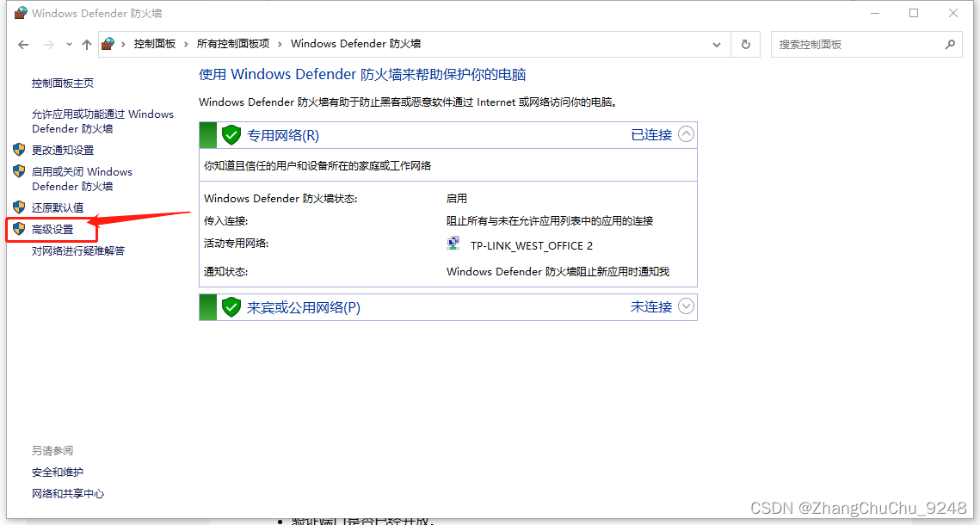Image resolution: width=980 pixels, height=525 pixels.
Task: Click 已连接 status text
Action: click(x=651, y=134)
